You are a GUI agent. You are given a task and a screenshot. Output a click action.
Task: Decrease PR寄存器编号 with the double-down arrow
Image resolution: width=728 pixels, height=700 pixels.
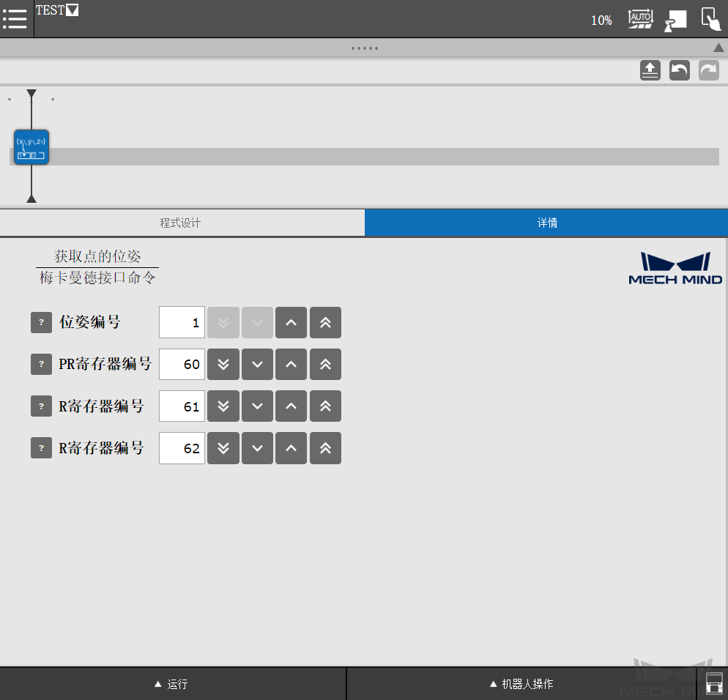223,364
